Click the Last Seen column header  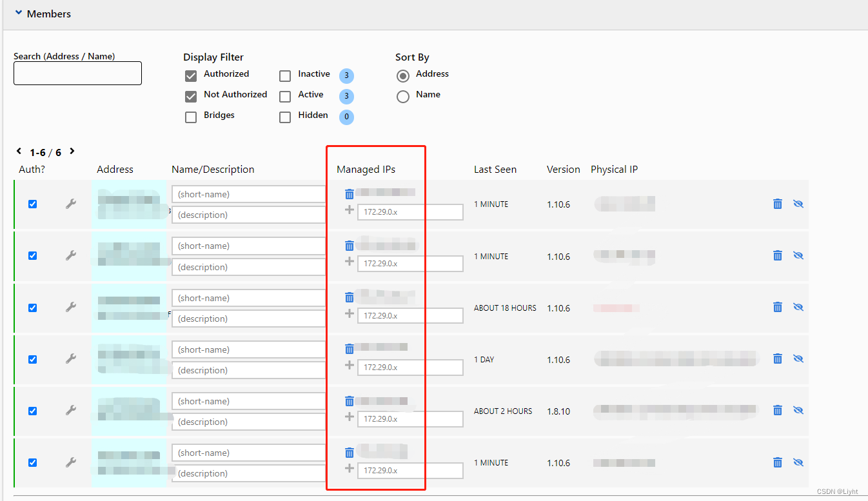(495, 170)
